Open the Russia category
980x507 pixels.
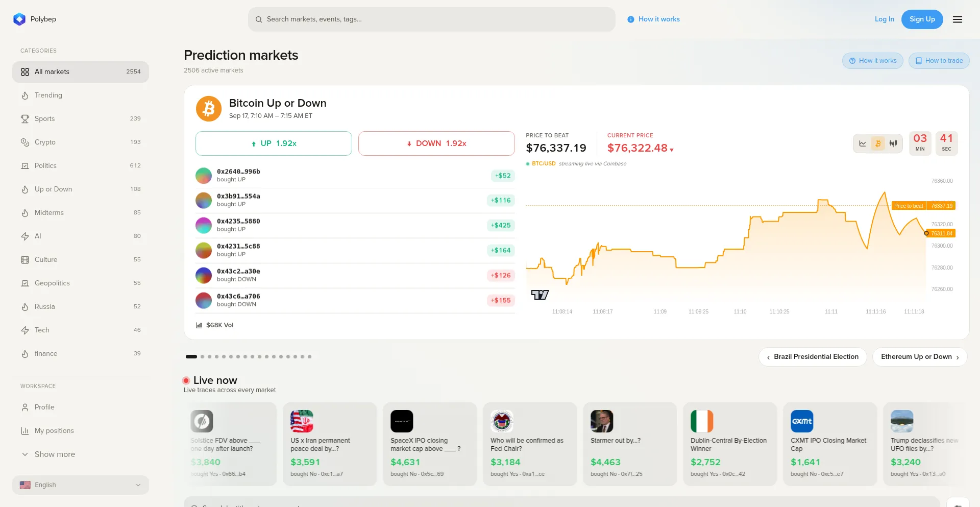pos(81,307)
